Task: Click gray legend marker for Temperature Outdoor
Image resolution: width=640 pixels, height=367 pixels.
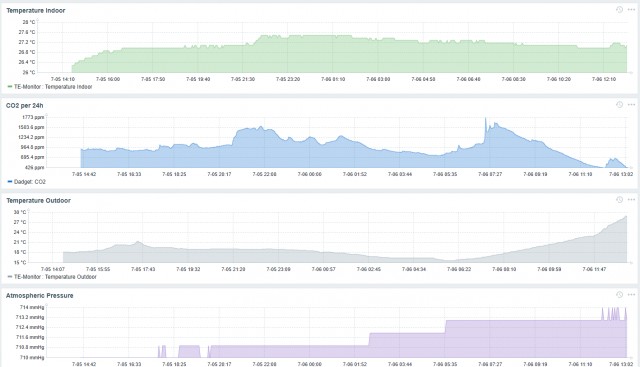Action: point(10,277)
